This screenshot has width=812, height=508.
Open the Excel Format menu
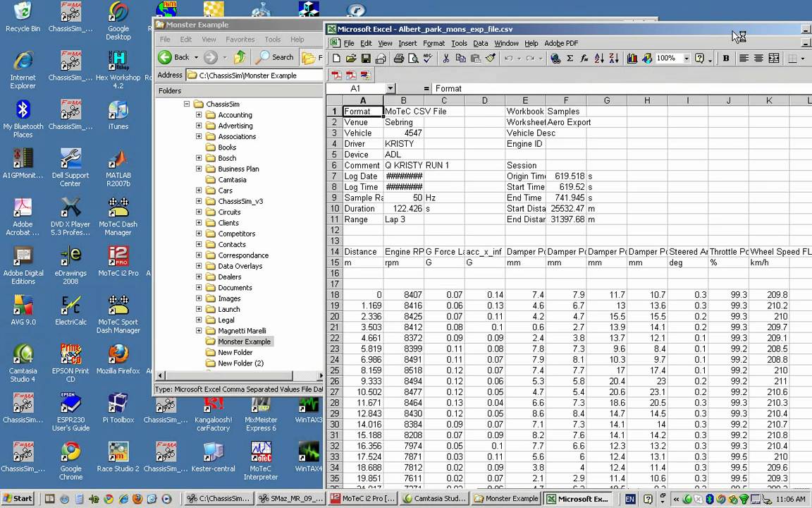434,43
